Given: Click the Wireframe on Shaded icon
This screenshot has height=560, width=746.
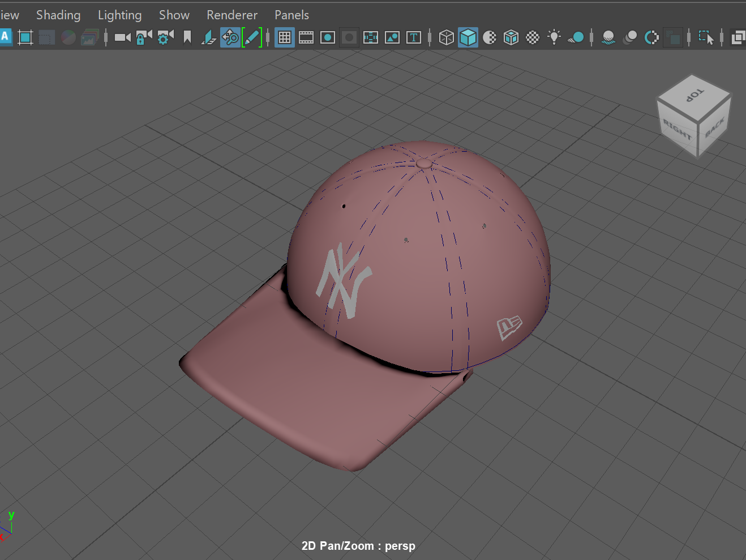Looking at the screenshot, I should [511, 37].
